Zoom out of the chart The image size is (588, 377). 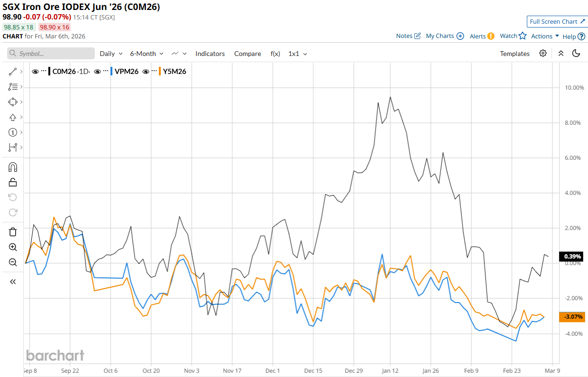pyautogui.click(x=13, y=262)
